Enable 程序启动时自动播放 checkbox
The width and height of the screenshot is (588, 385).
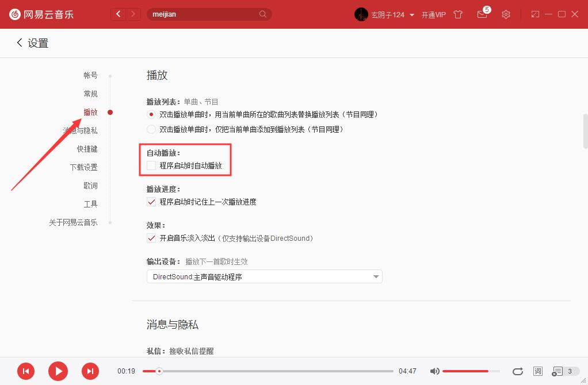pos(151,165)
